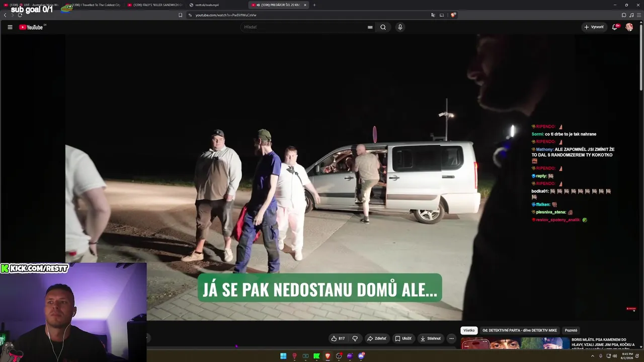Viewport: 644px width, 362px height.
Task: Download the video with Stiahnuť
Action: (x=431, y=338)
